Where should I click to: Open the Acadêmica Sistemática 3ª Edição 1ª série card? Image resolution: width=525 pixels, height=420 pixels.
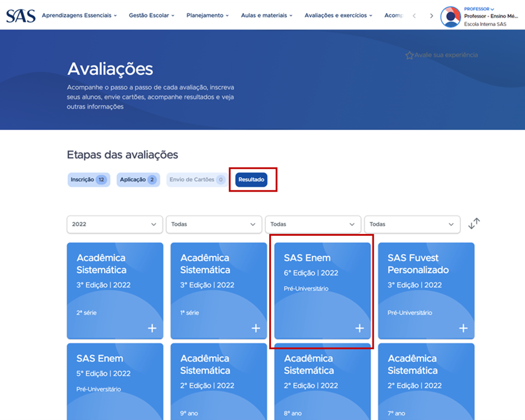[x=219, y=291]
